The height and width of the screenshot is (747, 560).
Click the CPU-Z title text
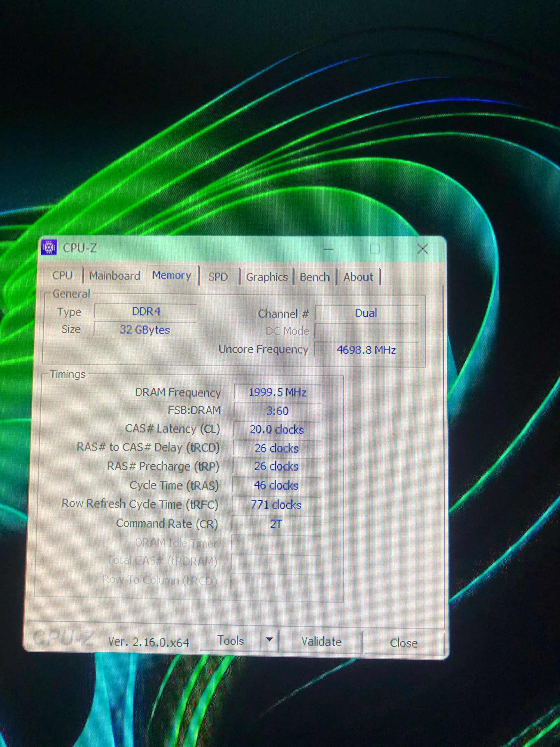click(x=80, y=248)
